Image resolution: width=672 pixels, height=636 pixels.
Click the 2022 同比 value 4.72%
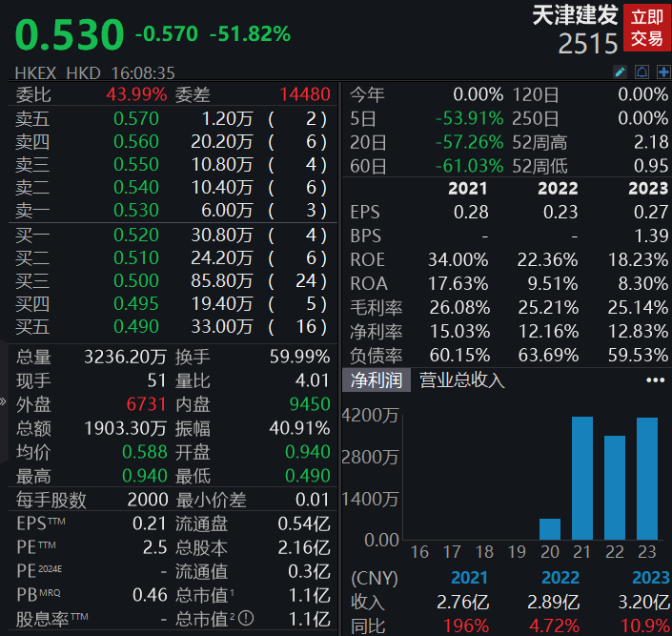point(554,626)
